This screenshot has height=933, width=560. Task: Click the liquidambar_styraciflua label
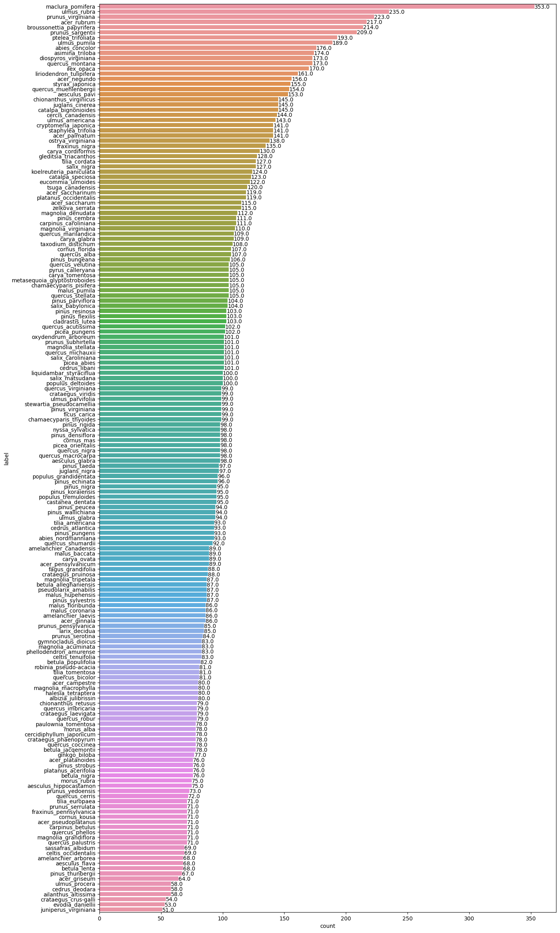tap(63, 373)
